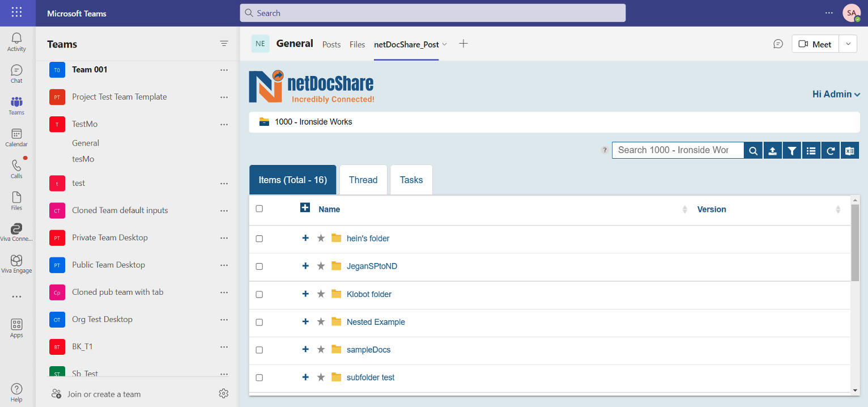
Task: Click the upload icon in netDocShare toolbar
Action: [x=772, y=150]
